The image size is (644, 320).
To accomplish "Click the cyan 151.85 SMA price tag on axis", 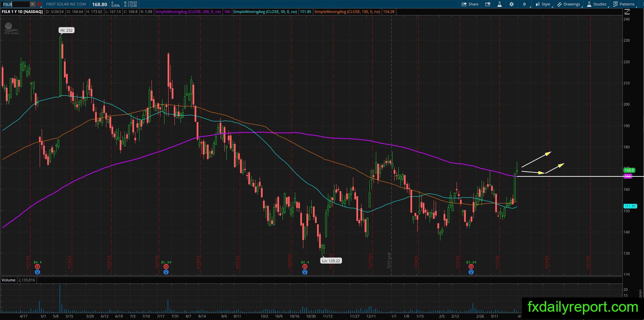I will pyautogui.click(x=630, y=206).
